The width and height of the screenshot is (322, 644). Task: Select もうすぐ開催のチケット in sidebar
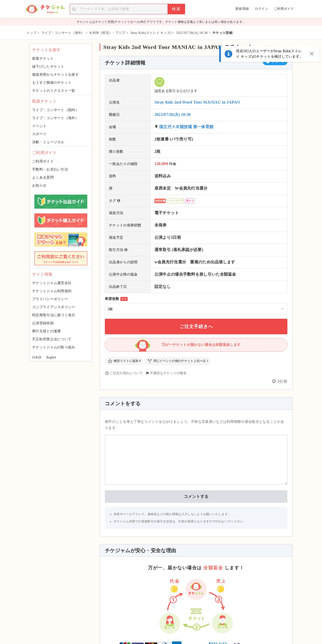pos(52,83)
